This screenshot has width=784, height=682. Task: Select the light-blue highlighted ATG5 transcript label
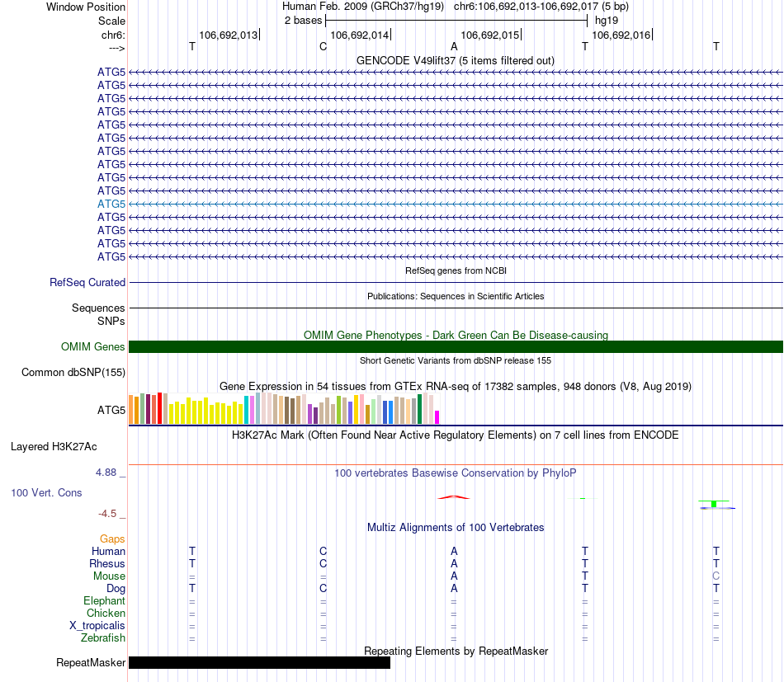(111, 204)
